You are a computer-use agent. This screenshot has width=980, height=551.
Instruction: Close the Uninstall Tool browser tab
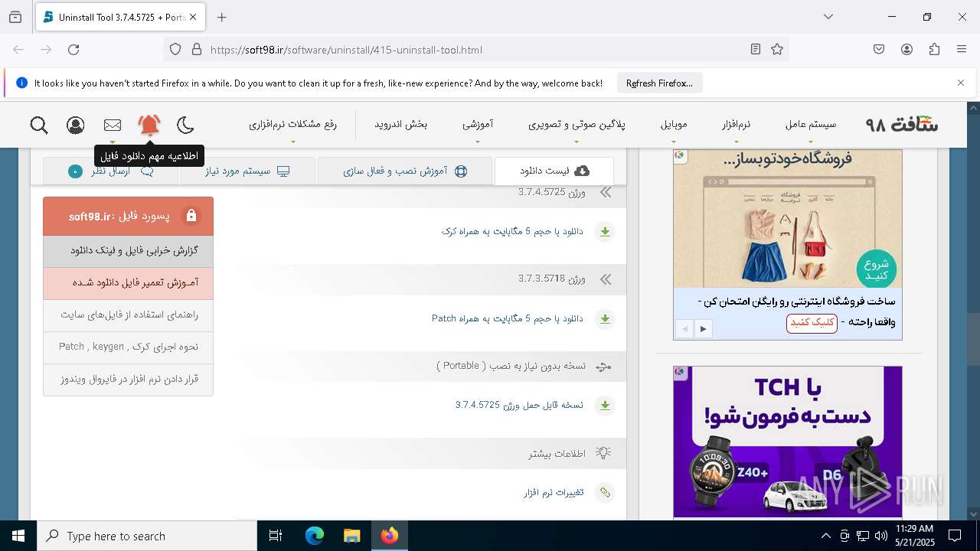click(x=193, y=17)
